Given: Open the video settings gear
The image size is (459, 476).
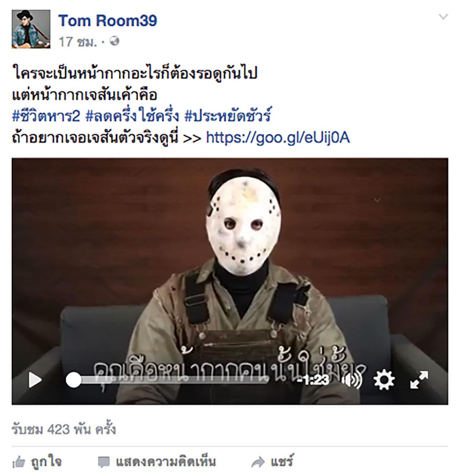Looking at the screenshot, I should [x=384, y=380].
